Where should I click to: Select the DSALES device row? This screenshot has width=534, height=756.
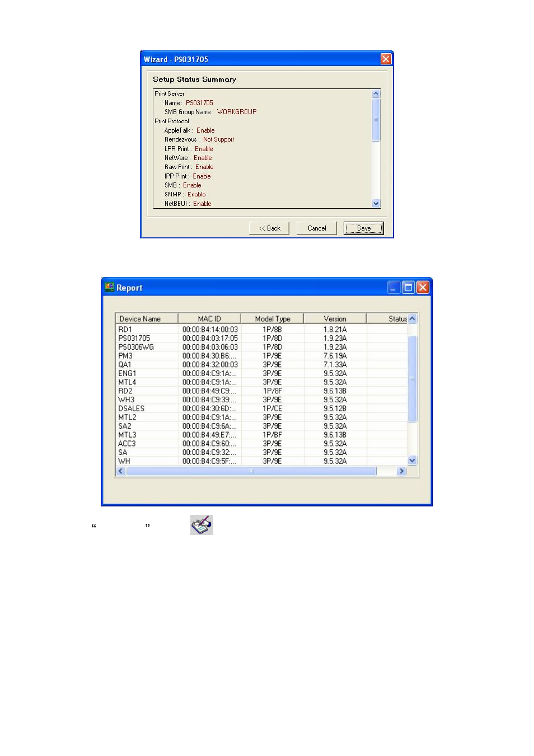261,408
